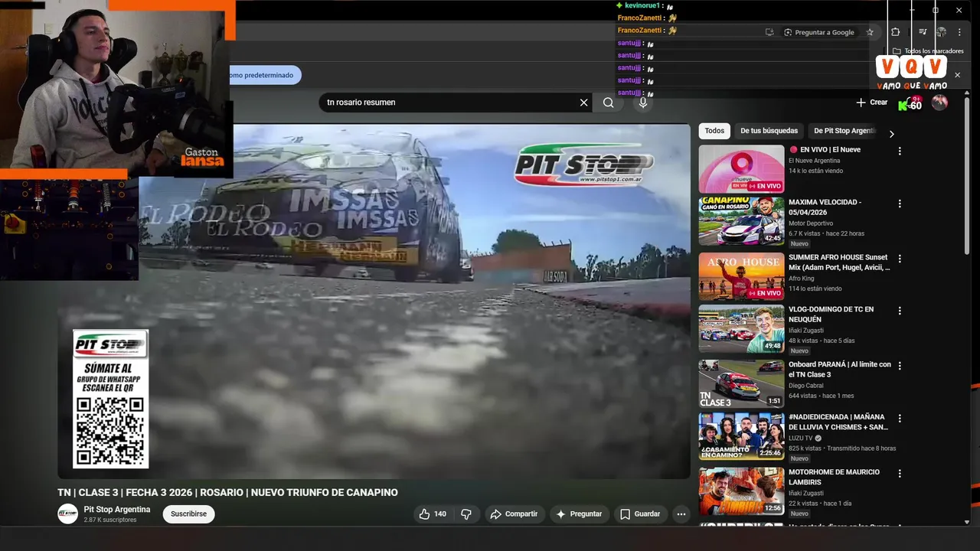Bookmark this page with the star icon
The width and height of the screenshot is (980, 551).
[x=870, y=32]
